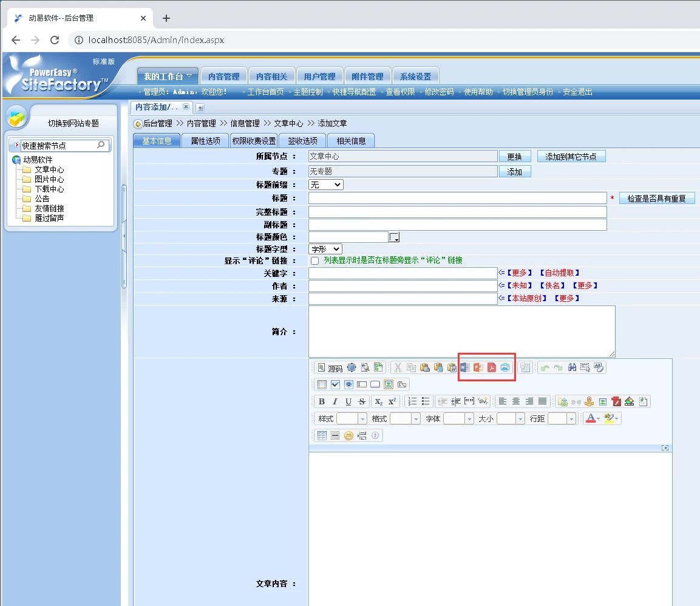This screenshot has width=700, height=606.
Task: Toggle bold formatting in editor toolbar
Action: (322, 401)
